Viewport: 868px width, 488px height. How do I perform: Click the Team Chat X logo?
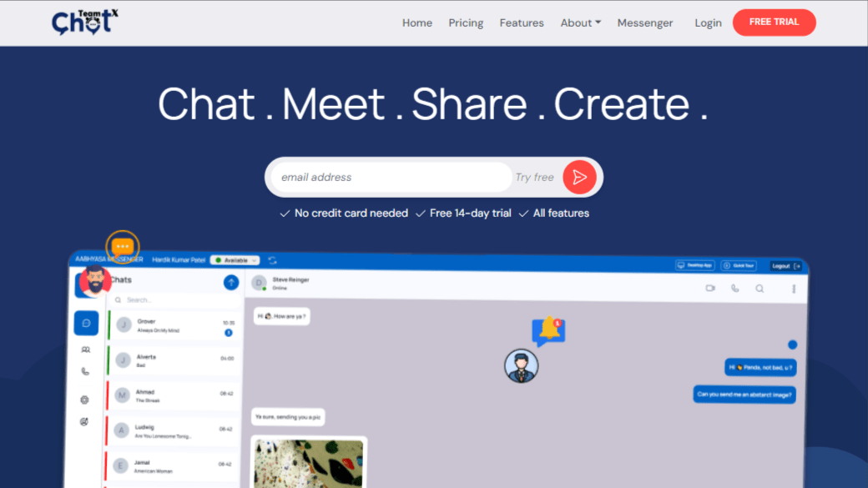pyautogui.click(x=85, y=23)
